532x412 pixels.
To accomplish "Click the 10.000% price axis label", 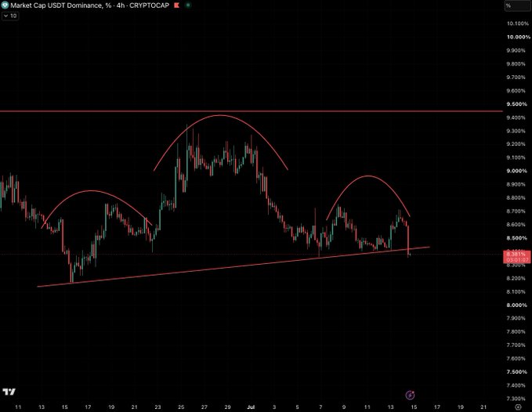I will [x=518, y=37].
